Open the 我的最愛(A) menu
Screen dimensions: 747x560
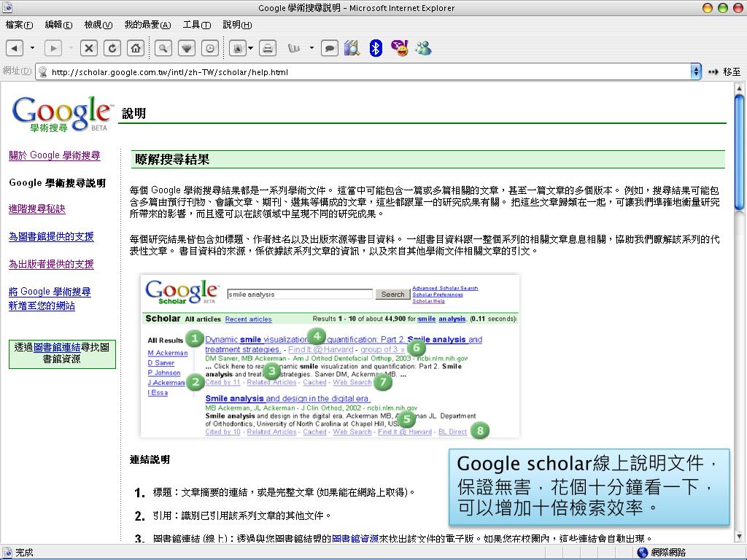pos(147,25)
